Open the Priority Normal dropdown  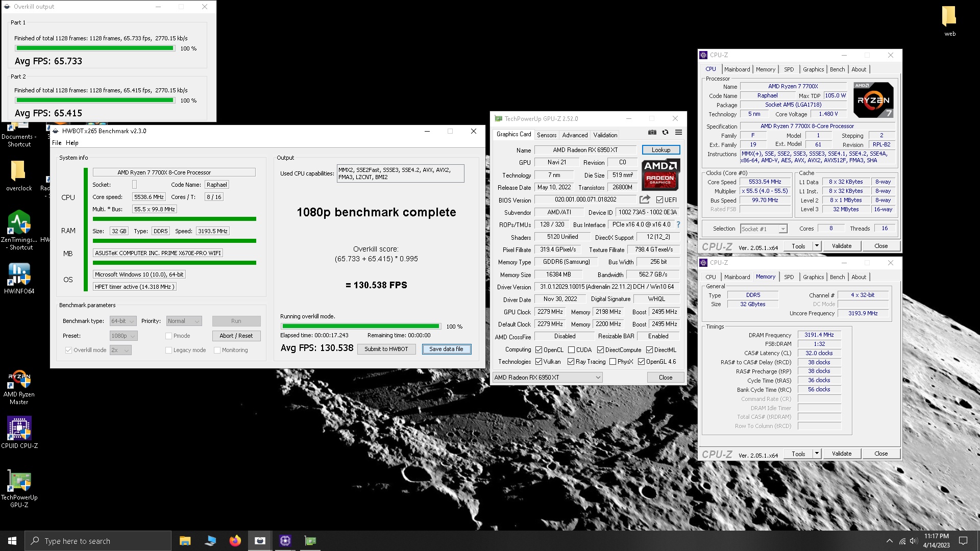click(x=184, y=321)
